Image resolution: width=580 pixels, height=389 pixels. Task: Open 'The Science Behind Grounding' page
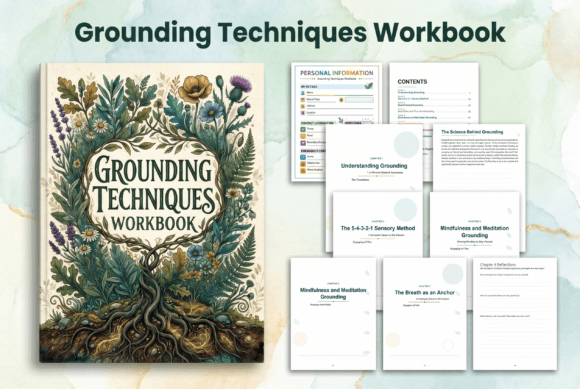[479, 158]
